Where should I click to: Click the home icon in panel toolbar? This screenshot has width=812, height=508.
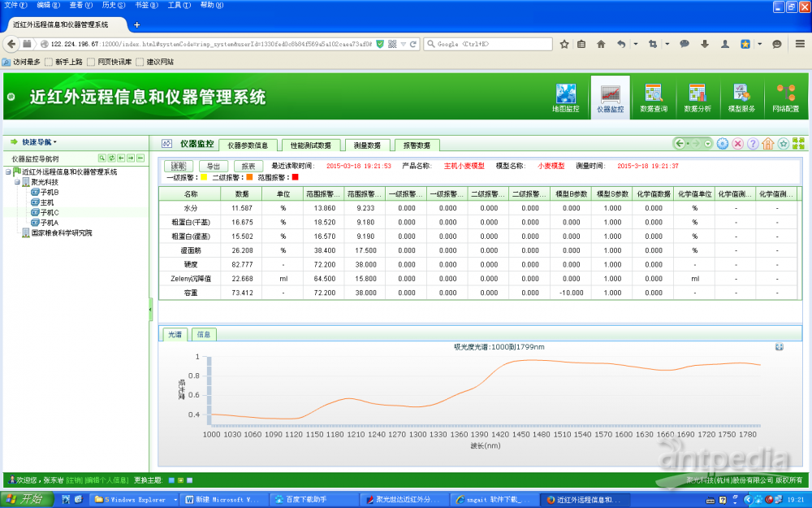768,144
